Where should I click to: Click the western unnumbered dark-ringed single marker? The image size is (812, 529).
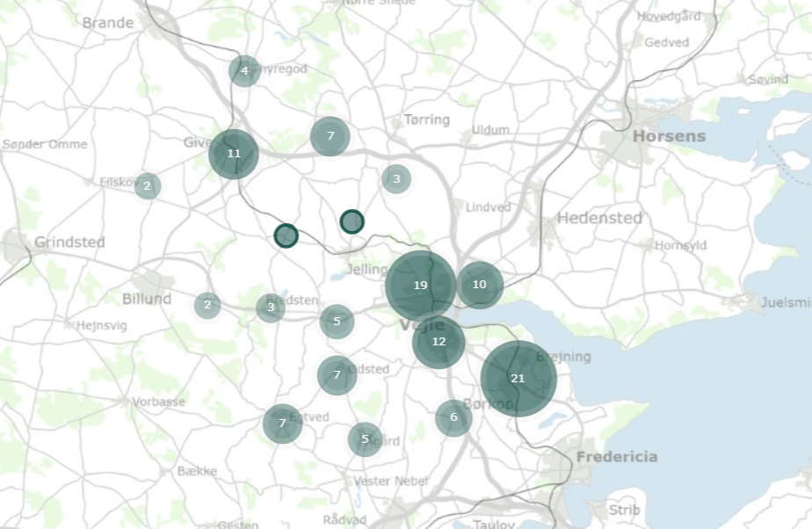(286, 236)
